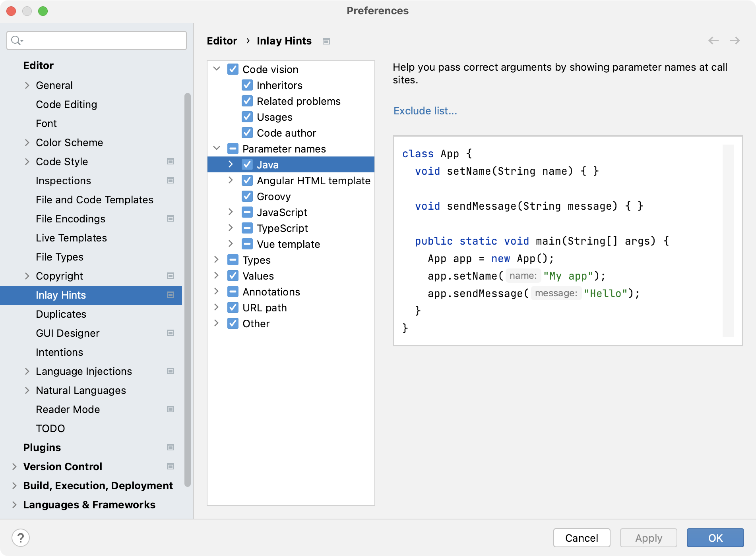Click project icon in the Inlay Hints sidebar row
The height and width of the screenshot is (556, 756).
click(171, 295)
